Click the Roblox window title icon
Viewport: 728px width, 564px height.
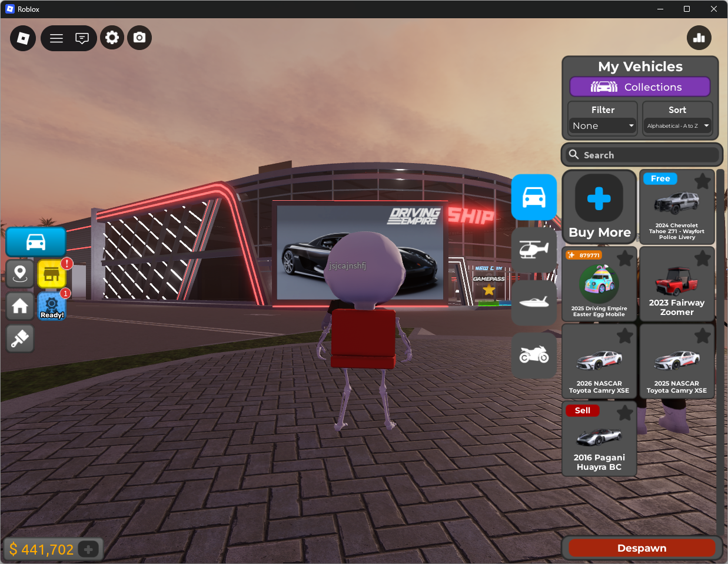9,9
